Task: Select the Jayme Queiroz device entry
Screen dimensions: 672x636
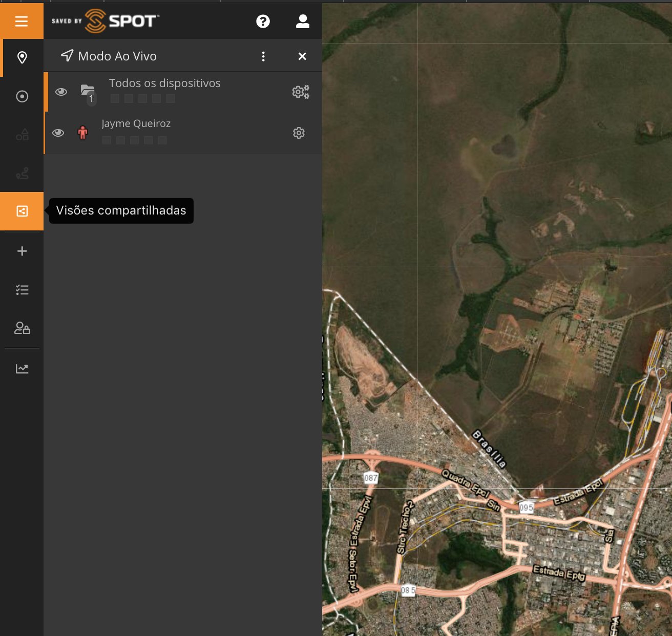Action: point(136,124)
